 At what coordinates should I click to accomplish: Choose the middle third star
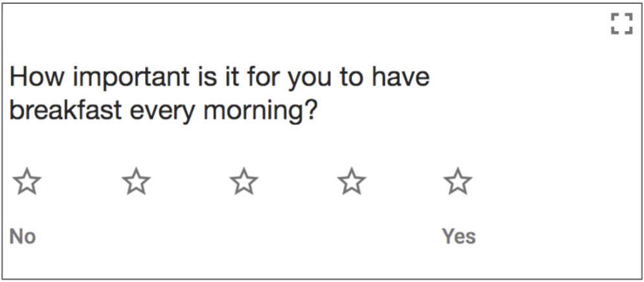(x=244, y=180)
